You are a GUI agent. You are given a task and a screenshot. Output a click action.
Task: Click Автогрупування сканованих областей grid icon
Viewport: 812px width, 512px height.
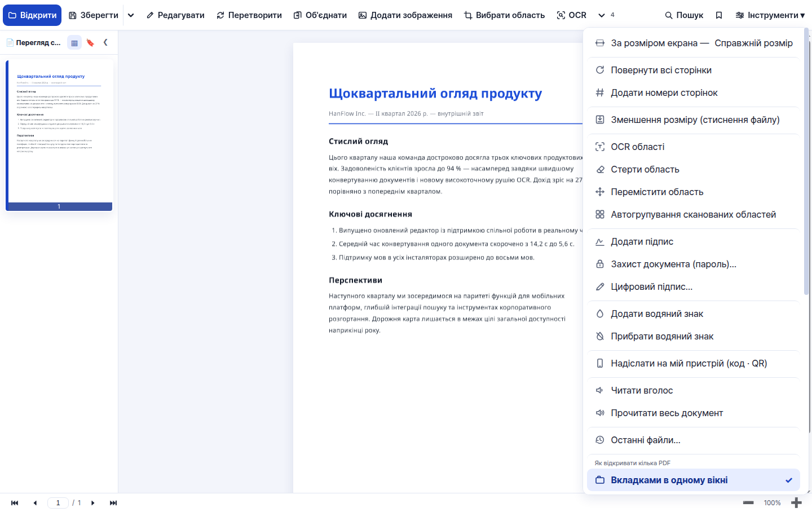[x=600, y=214]
